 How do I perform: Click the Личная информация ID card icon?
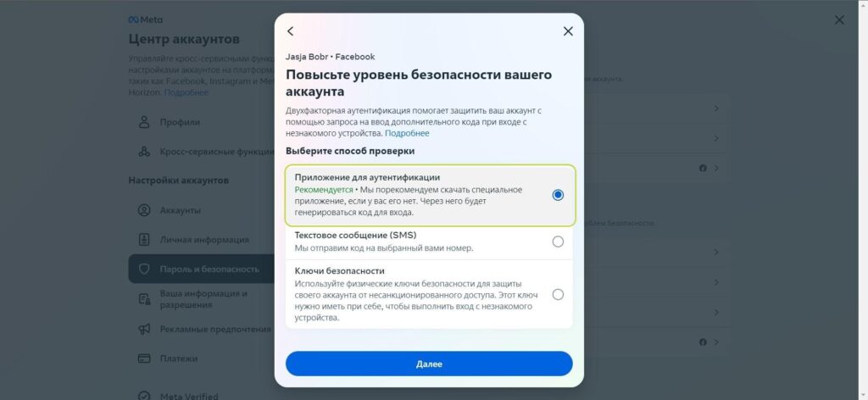point(144,240)
